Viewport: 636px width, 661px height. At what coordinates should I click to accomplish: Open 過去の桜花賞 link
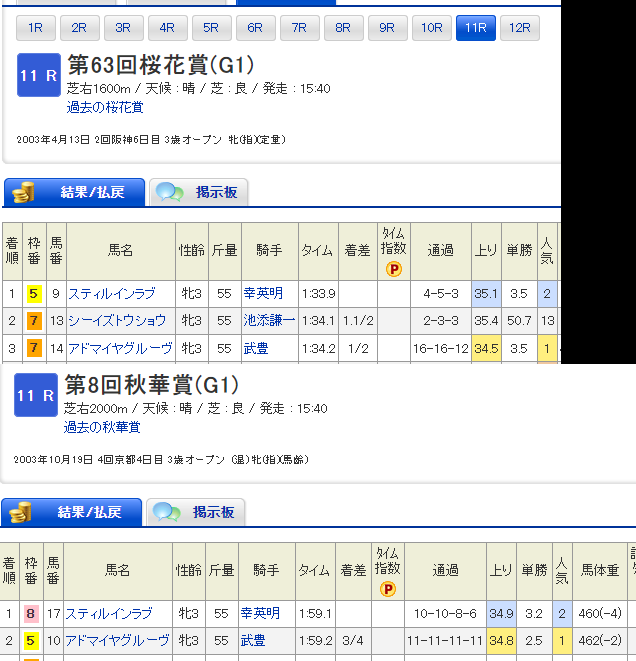[104, 107]
